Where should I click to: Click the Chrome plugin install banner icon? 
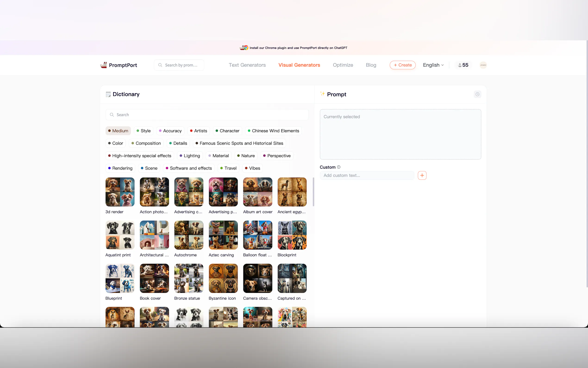coord(244,48)
